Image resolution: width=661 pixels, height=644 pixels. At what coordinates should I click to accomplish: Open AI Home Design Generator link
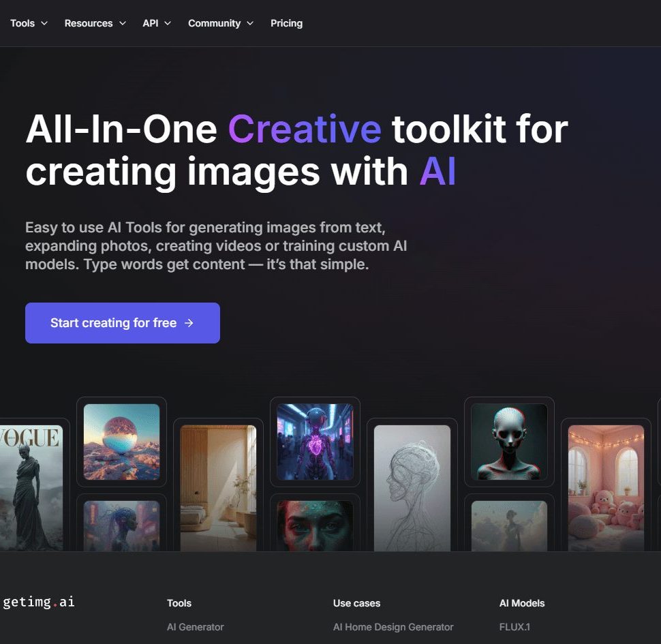393,627
